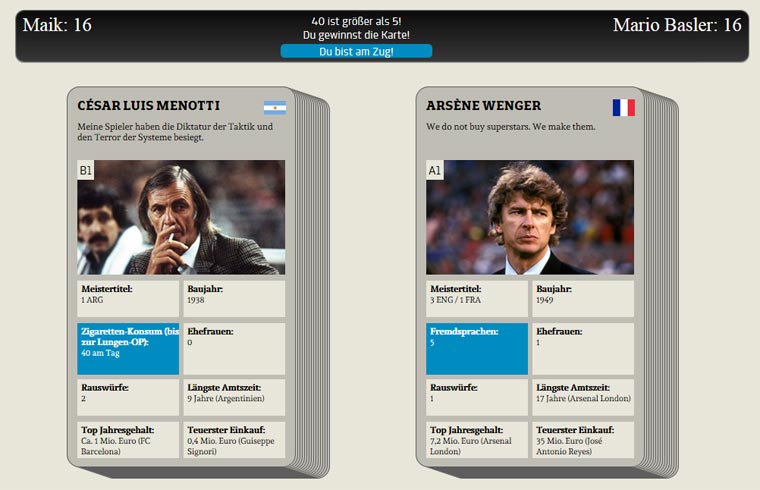Select Ehefrauen stat on Menotti card
760x490 pixels.
click(234, 348)
